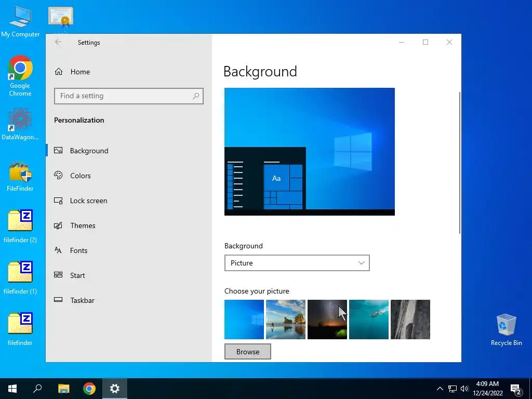This screenshot has width=532, height=399.
Task: Select the certificate file desktop icon
Action: [x=61, y=18]
